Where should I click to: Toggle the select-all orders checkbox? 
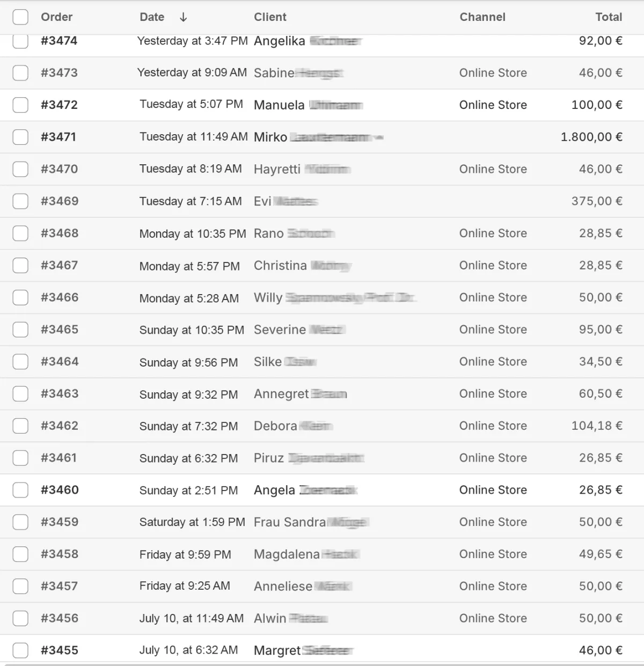[20, 17]
